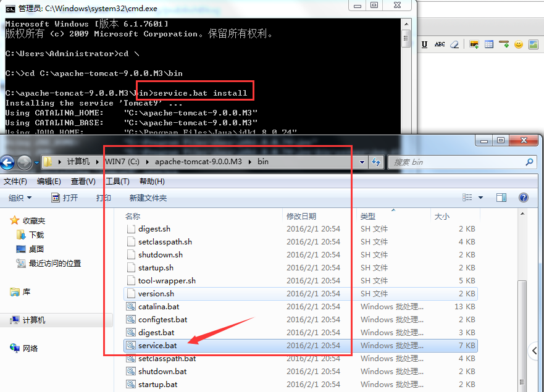Open the 文件(F) menu
The width and height of the screenshot is (544, 392).
(x=15, y=181)
